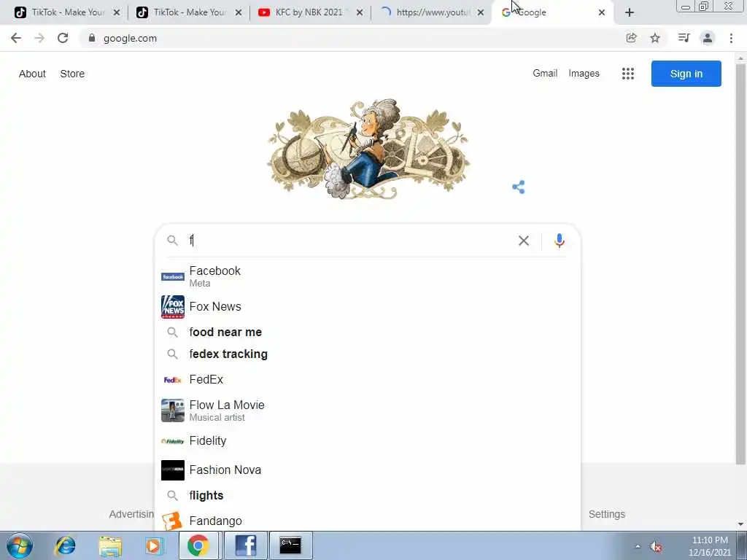747x560 pixels.
Task: Open the profile avatar icon
Action: 708,38
